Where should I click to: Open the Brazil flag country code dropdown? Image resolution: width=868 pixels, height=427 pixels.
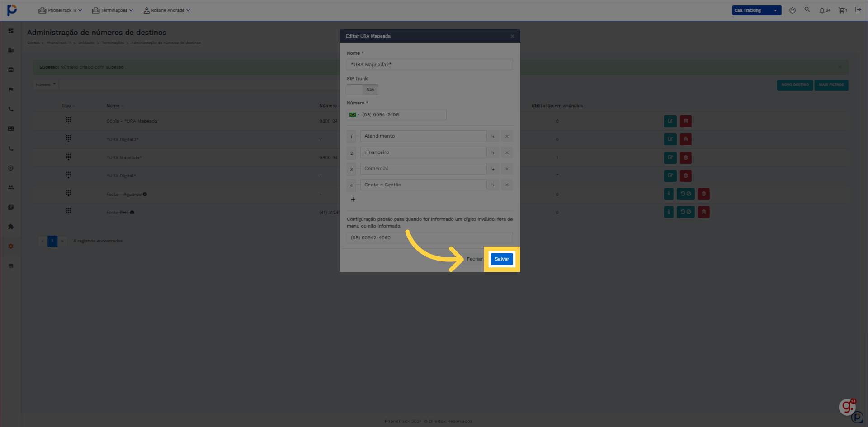pos(354,115)
